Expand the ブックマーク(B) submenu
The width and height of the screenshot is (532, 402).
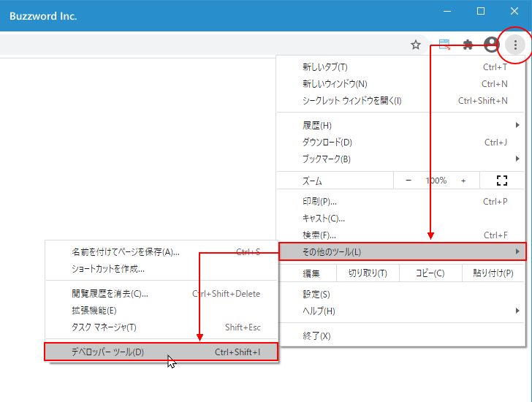tap(402, 159)
